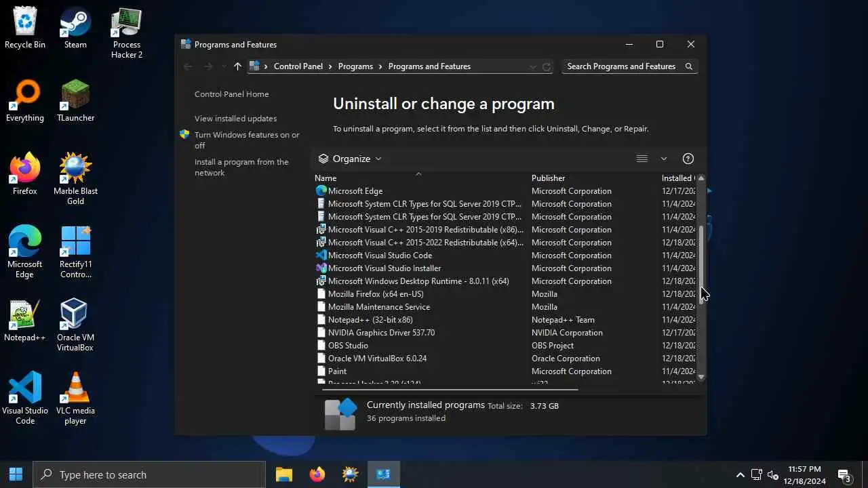The width and height of the screenshot is (868, 488).
Task: Click the volume tray icon
Action: pos(773,474)
